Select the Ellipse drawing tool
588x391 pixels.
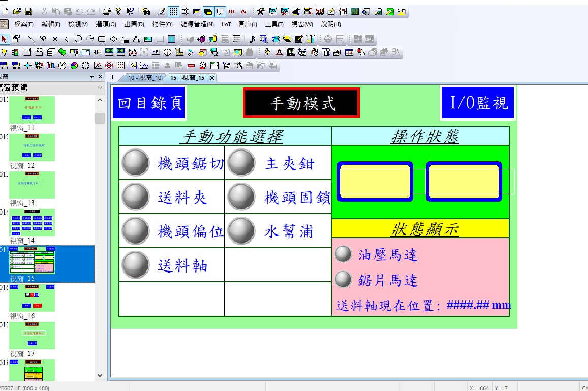click(78, 39)
